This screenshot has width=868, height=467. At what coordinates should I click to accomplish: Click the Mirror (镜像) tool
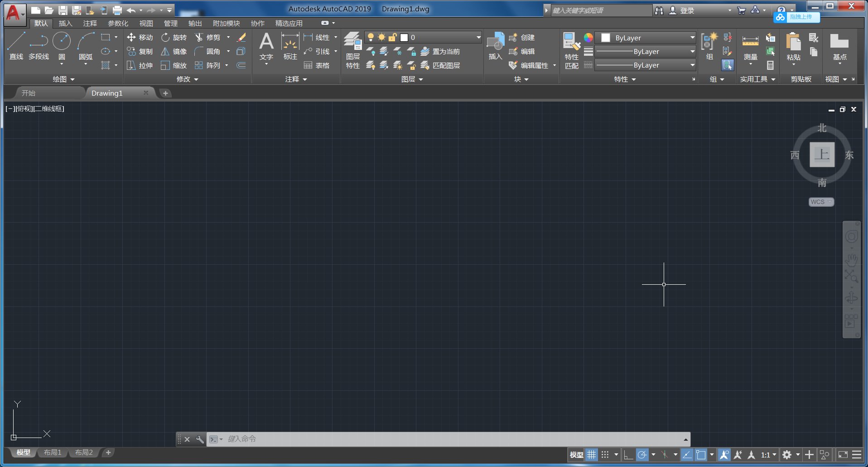click(x=174, y=51)
